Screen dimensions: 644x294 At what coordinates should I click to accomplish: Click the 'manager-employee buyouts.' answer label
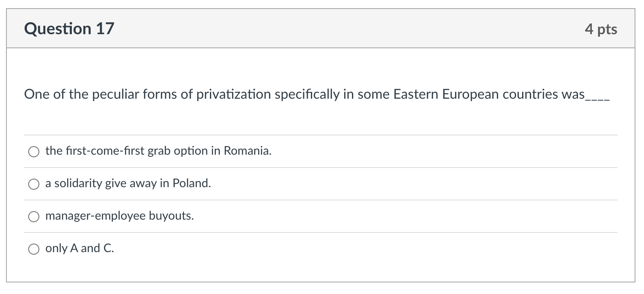click(119, 216)
